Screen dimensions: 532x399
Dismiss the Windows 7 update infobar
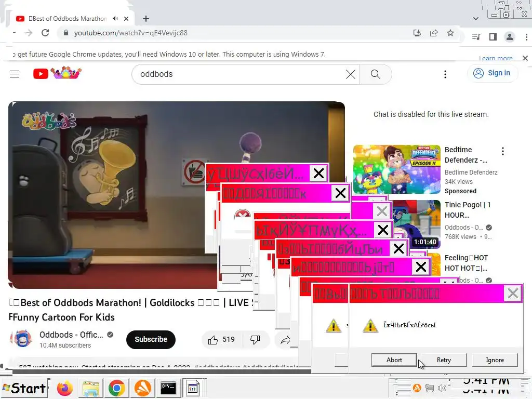(525, 58)
